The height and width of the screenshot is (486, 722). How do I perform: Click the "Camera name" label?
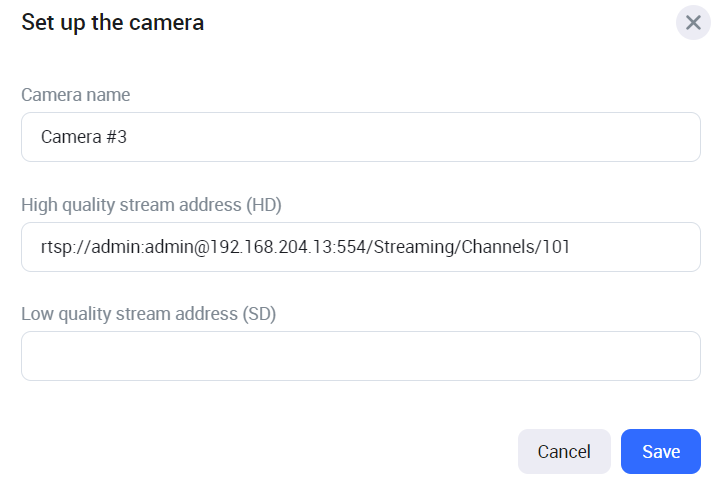point(75,95)
